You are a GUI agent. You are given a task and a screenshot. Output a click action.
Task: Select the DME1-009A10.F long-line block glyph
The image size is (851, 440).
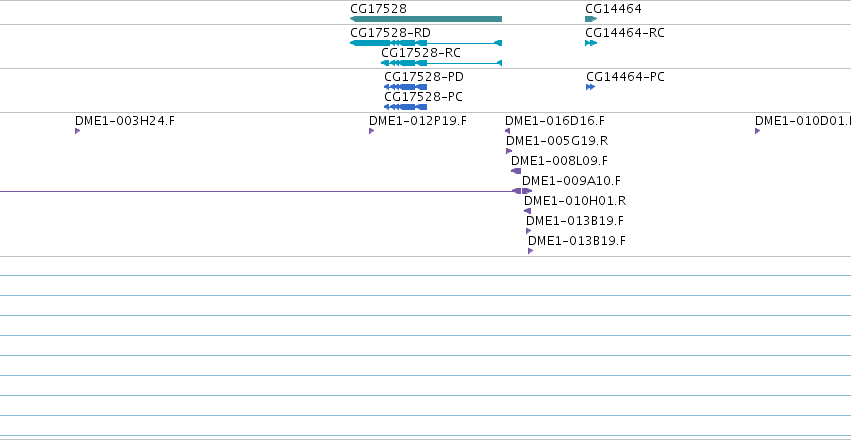(522, 191)
